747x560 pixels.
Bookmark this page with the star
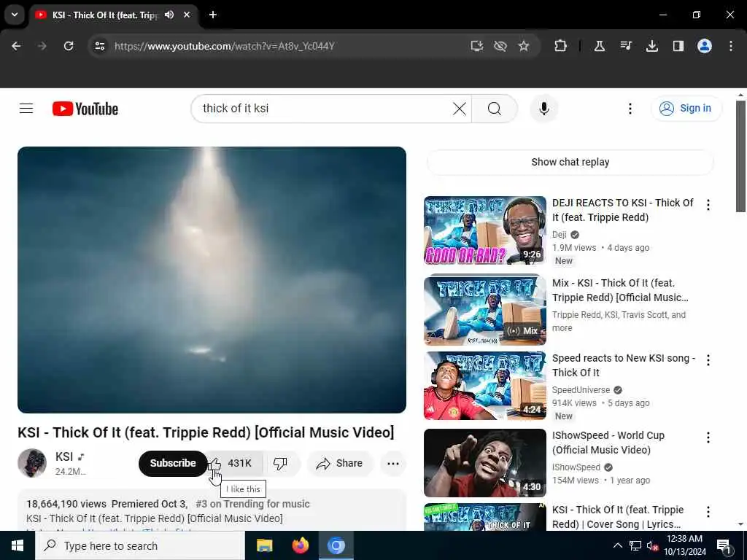524,46
